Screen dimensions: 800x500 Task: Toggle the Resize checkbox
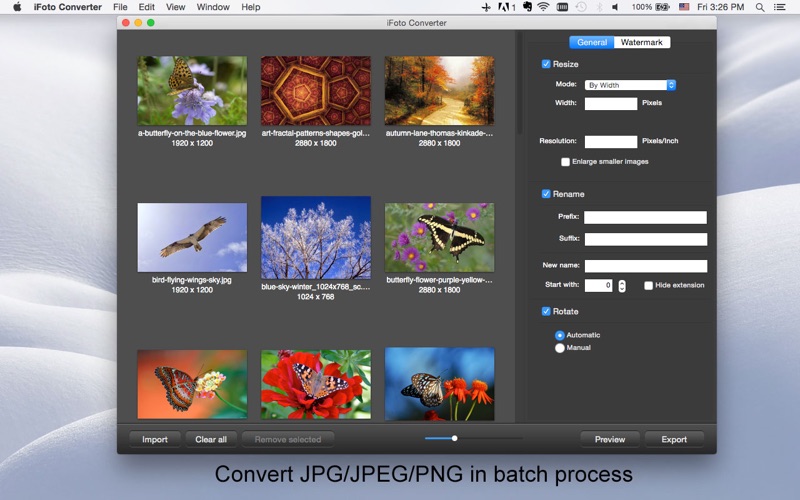pos(546,64)
